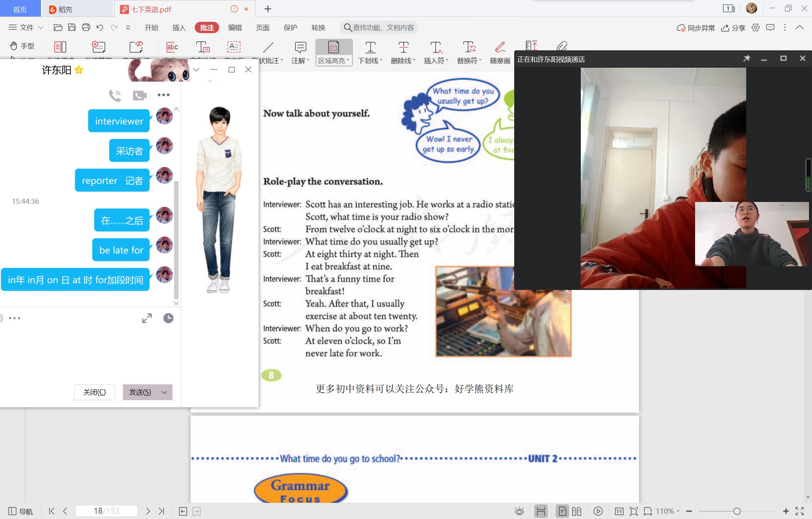Expand the 文件 file menu

click(26, 27)
